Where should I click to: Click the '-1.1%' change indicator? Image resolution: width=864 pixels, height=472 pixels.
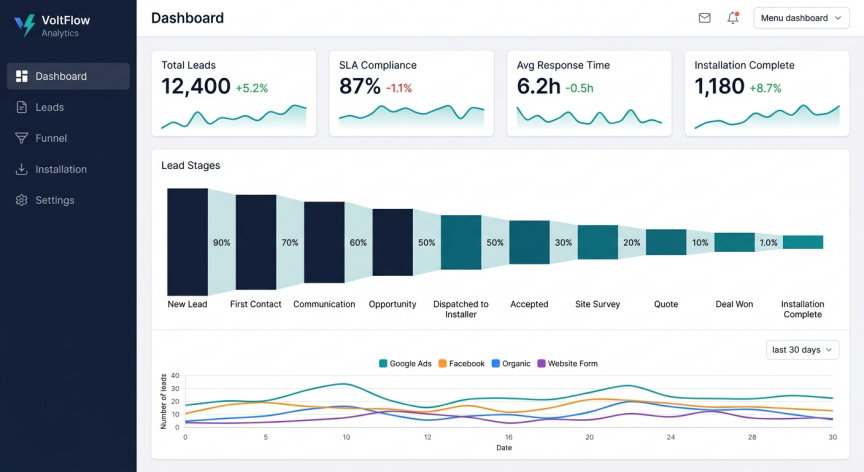tap(399, 88)
